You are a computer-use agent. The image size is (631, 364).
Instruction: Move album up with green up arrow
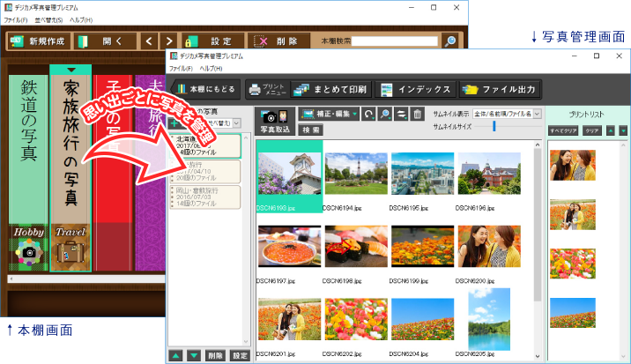tap(175, 355)
